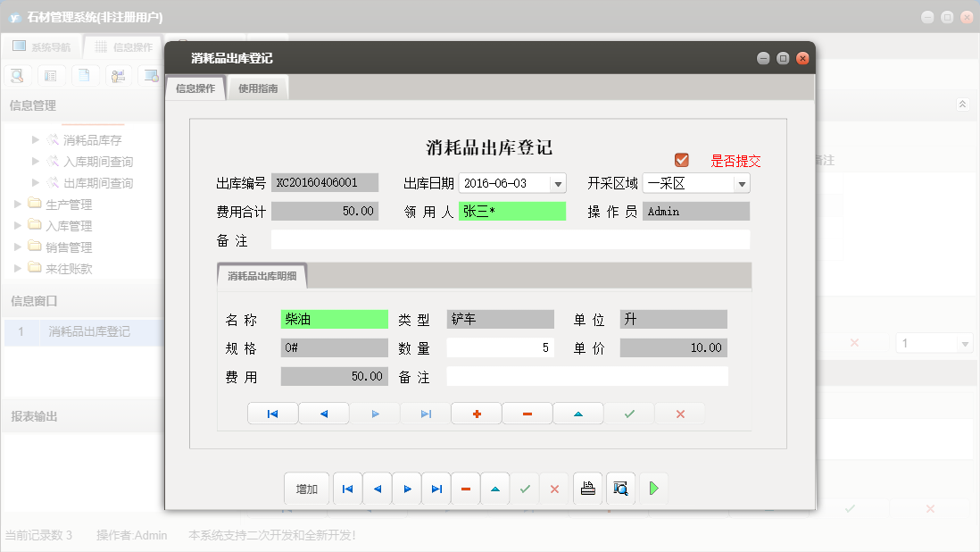The image size is (980, 552).
Task: Uncheck the red submit checkbox
Action: pos(682,158)
